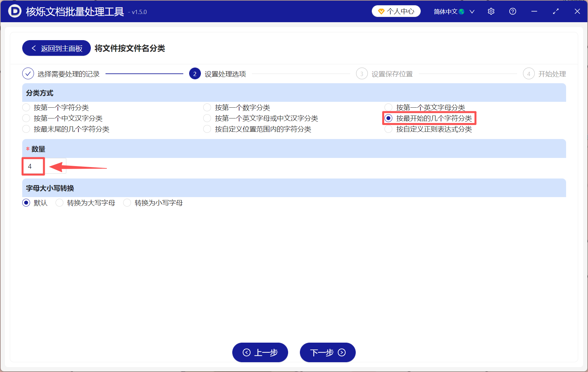Screen dimensions: 588x372
Task: Click inside the 数量 input showing 4
Action: point(33,166)
